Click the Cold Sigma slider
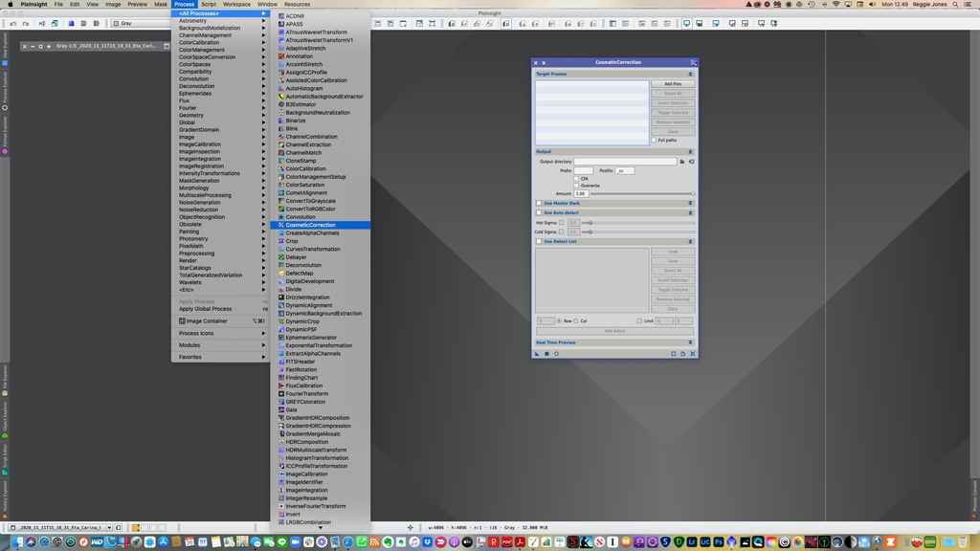Image resolution: width=980 pixels, height=551 pixels. click(637, 231)
